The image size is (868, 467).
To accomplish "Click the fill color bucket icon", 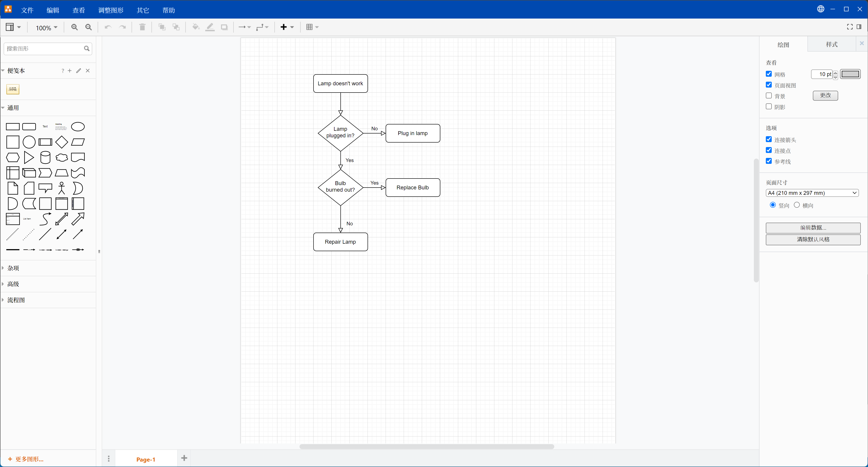I will [196, 27].
